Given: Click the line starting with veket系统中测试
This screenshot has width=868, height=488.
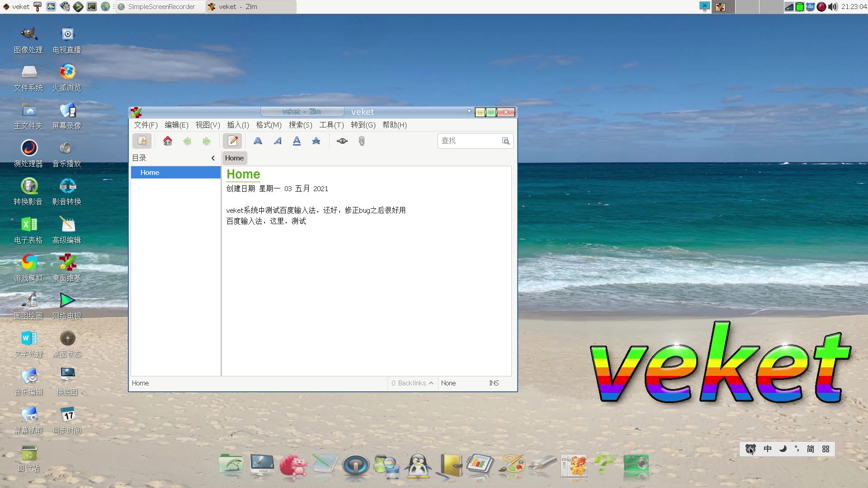Looking at the screenshot, I should pyautogui.click(x=316, y=210).
